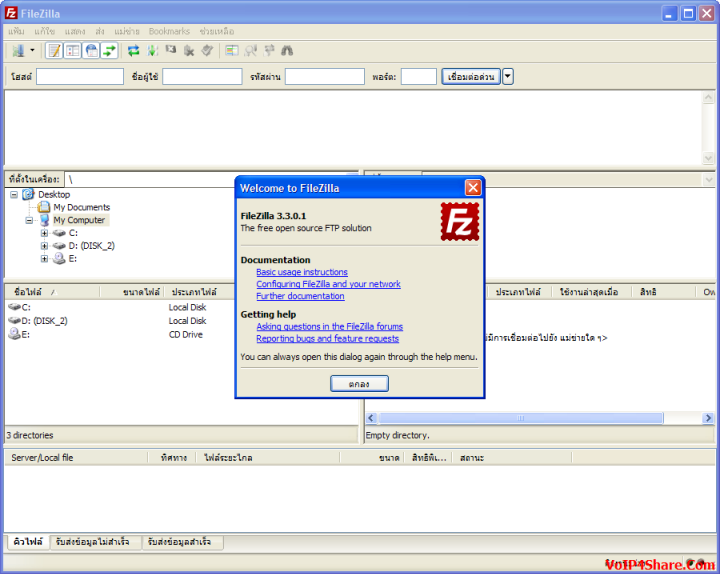Open the Site Manager icon
The image size is (720, 574).
coord(18,51)
